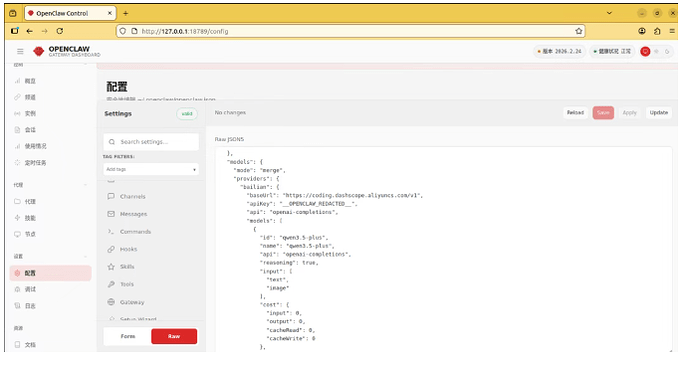Collapse sidebar with the hamburger menu icon
Image resolution: width=690 pixels, height=365 pixels.
20,52
